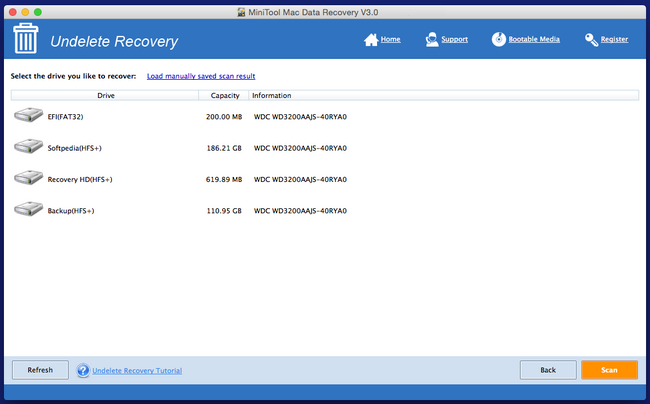Viewport: 650px width, 404px height.
Task: Click the Refresh button
Action: point(40,370)
